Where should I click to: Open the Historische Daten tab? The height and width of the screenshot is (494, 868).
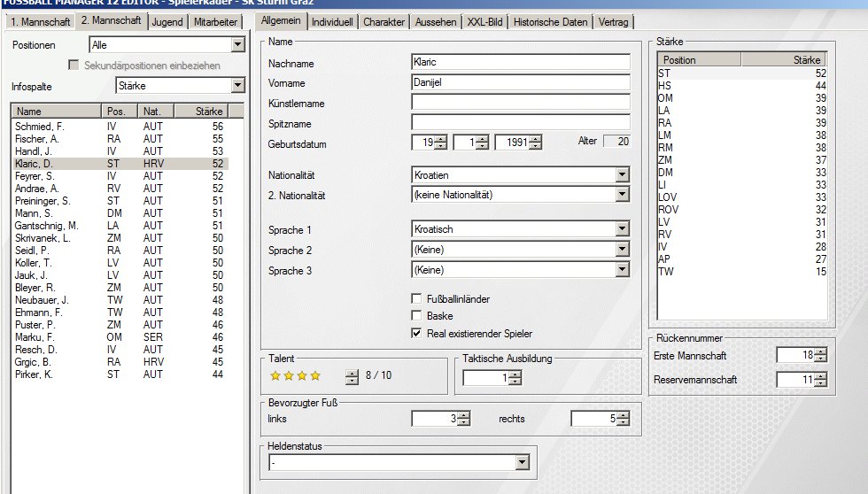point(550,22)
